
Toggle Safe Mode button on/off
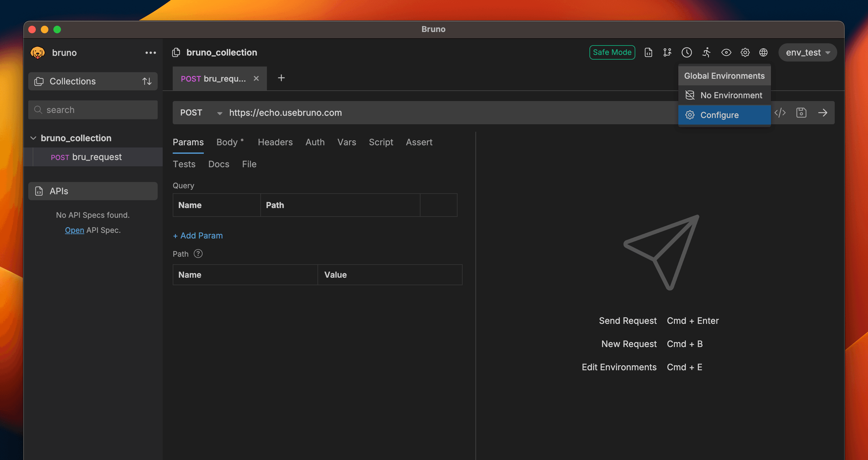point(612,52)
